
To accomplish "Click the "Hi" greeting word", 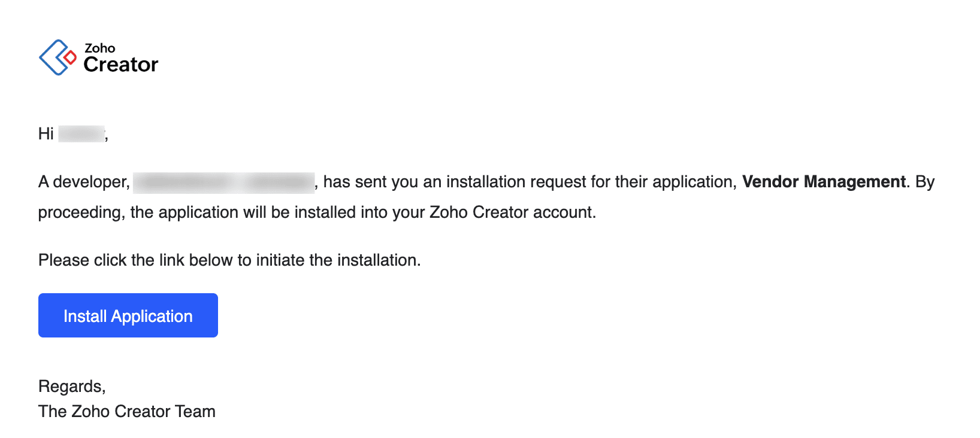I will point(46,134).
